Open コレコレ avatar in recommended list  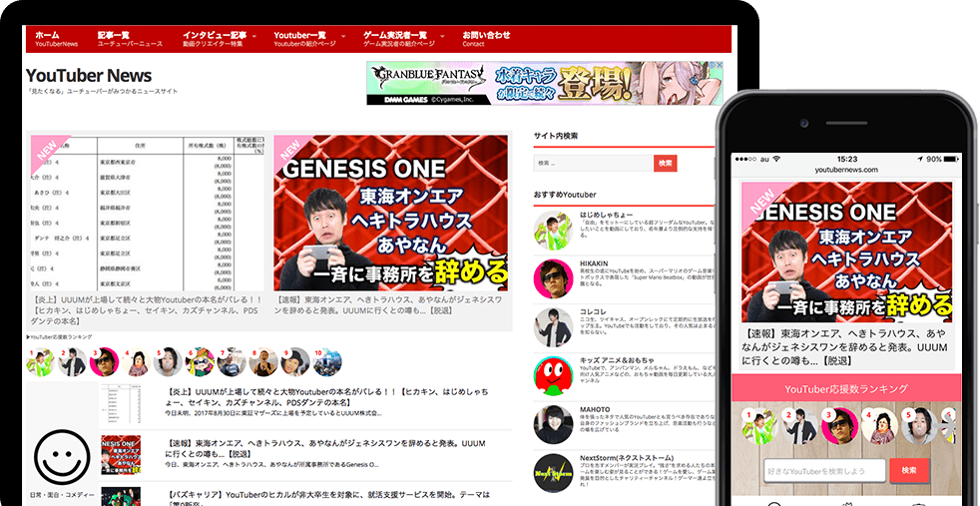tap(553, 328)
